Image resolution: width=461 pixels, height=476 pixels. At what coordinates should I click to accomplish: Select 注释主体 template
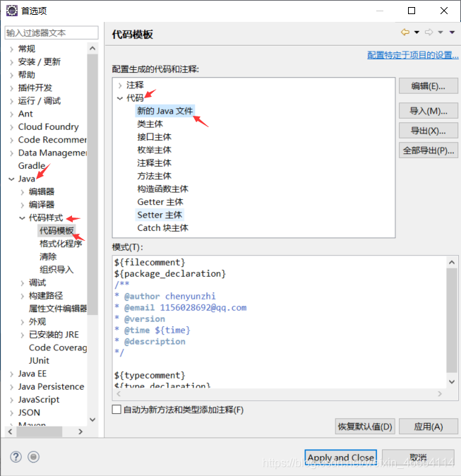pyautogui.click(x=154, y=163)
